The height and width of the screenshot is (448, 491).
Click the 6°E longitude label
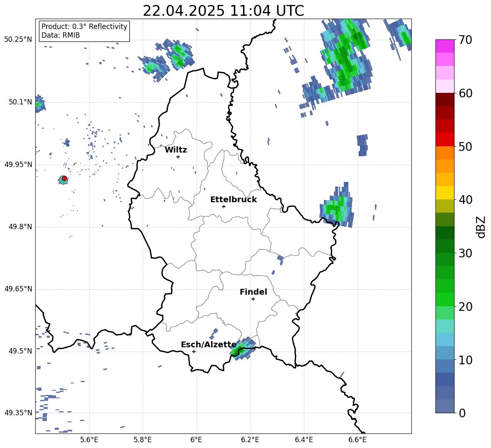coord(196,440)
